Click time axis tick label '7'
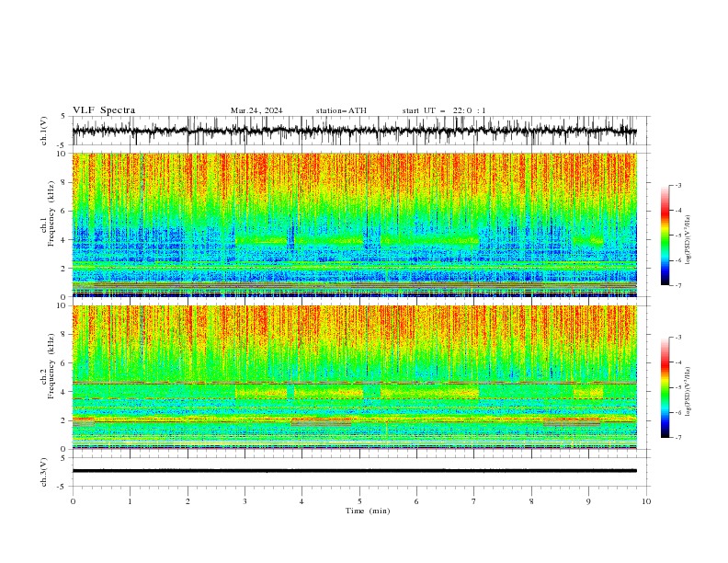The width and height of the screenshot is (728, 563). point(474,501)
